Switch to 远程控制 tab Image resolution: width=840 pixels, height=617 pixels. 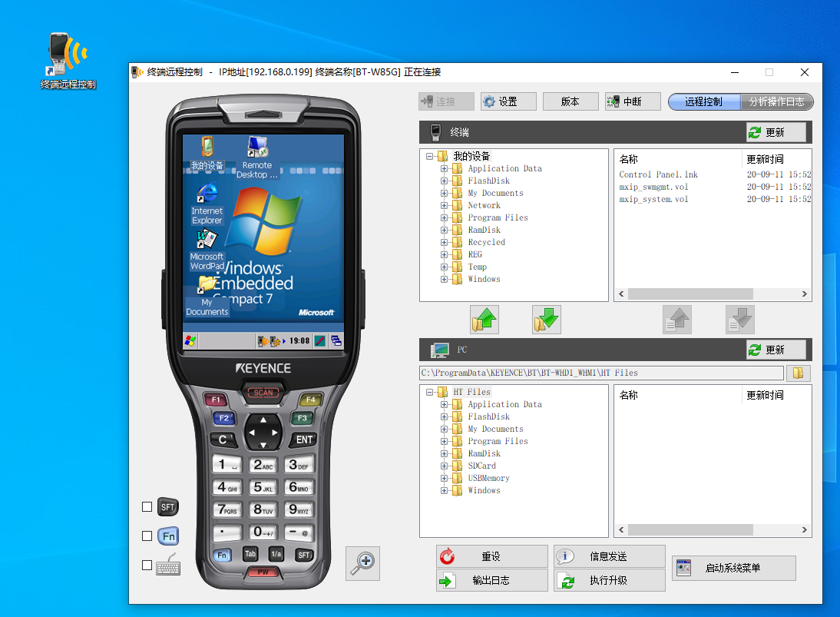pyautogui.click(x=704, y=102)
